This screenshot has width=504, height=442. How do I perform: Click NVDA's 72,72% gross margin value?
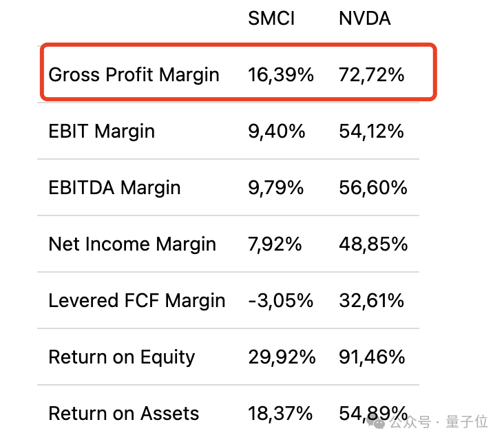372,75
